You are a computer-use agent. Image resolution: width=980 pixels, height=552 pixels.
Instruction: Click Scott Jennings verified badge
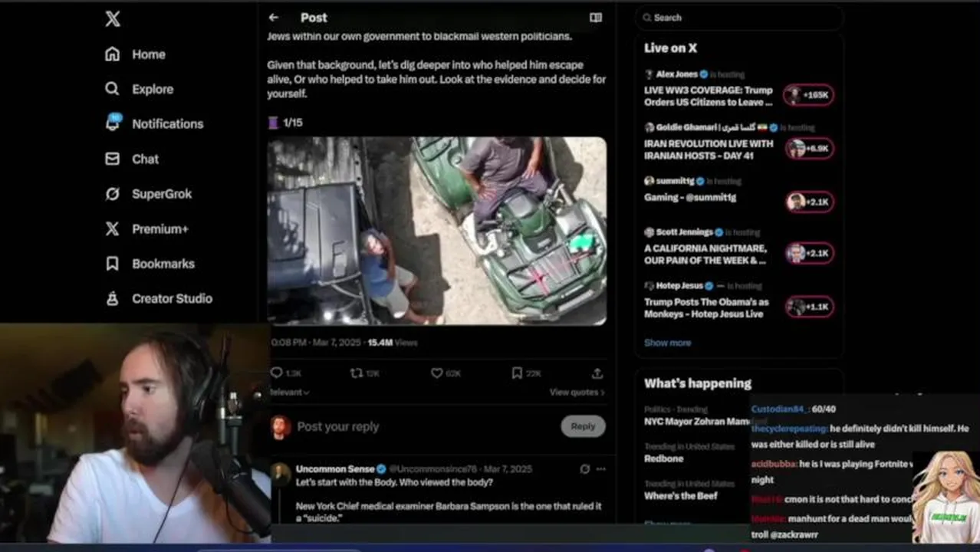(x=719, y=232)
